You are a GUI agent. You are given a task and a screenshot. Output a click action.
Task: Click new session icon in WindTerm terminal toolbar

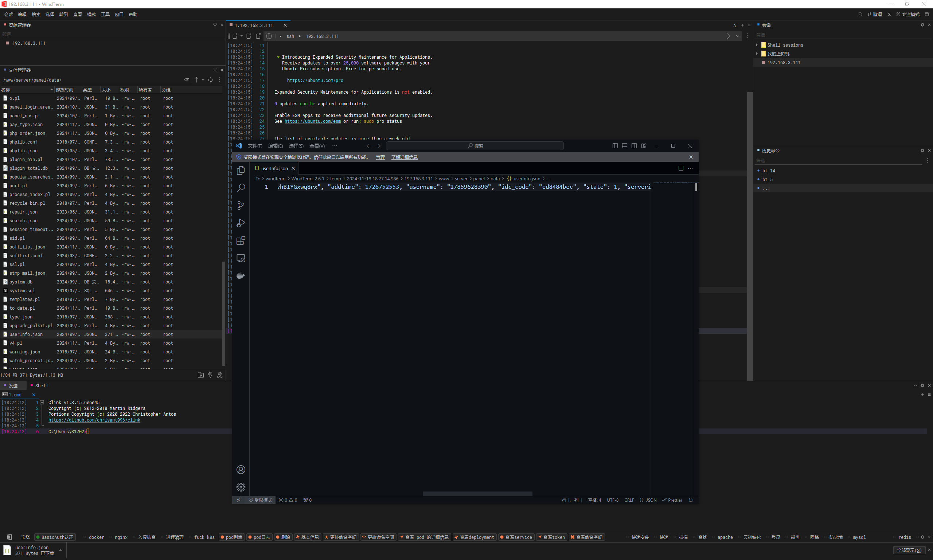235,36
